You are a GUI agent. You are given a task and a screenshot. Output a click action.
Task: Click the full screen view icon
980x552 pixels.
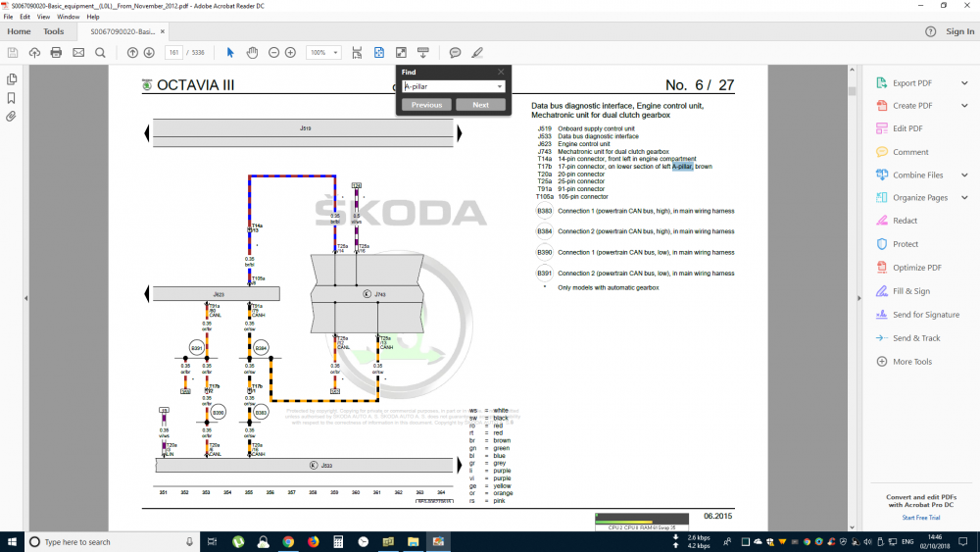pos(401,53)
